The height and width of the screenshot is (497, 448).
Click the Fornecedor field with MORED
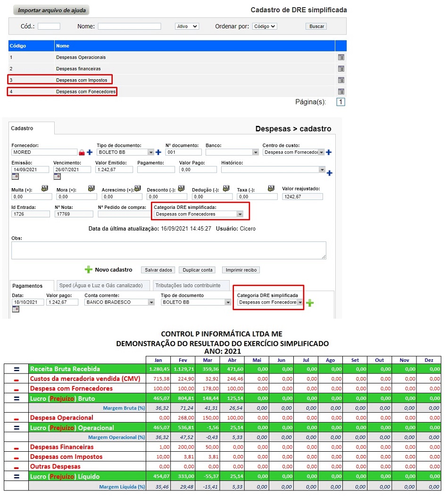point(44,152)
